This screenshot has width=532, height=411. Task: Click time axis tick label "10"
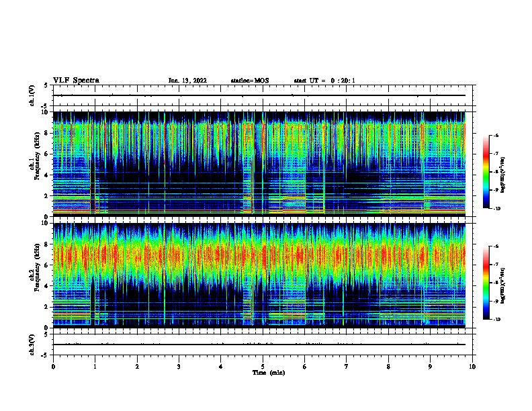click(x=472, y=367)
